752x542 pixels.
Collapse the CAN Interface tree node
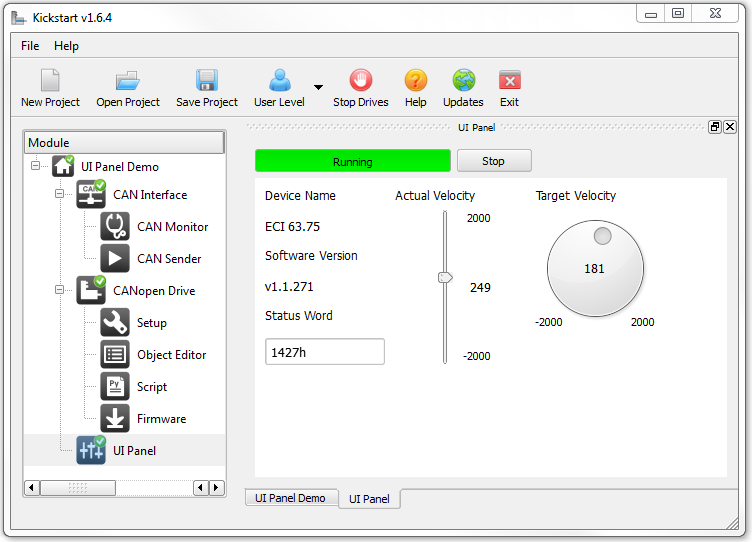pos(59,194)
